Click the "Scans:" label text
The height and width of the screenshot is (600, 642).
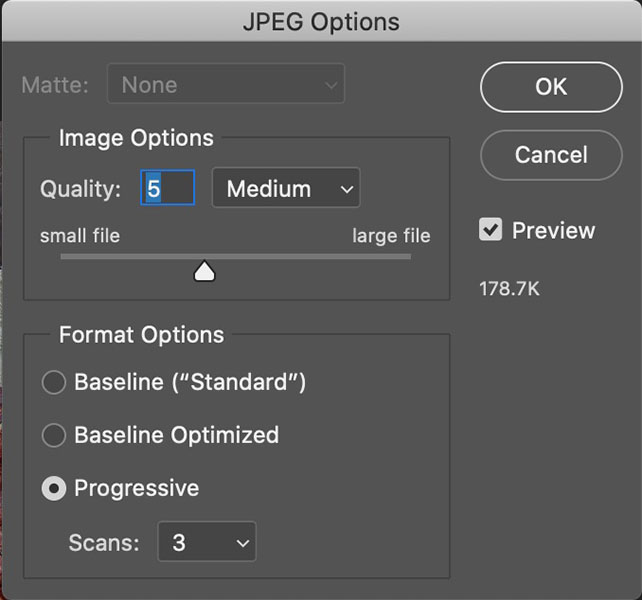tap(104, 543)
